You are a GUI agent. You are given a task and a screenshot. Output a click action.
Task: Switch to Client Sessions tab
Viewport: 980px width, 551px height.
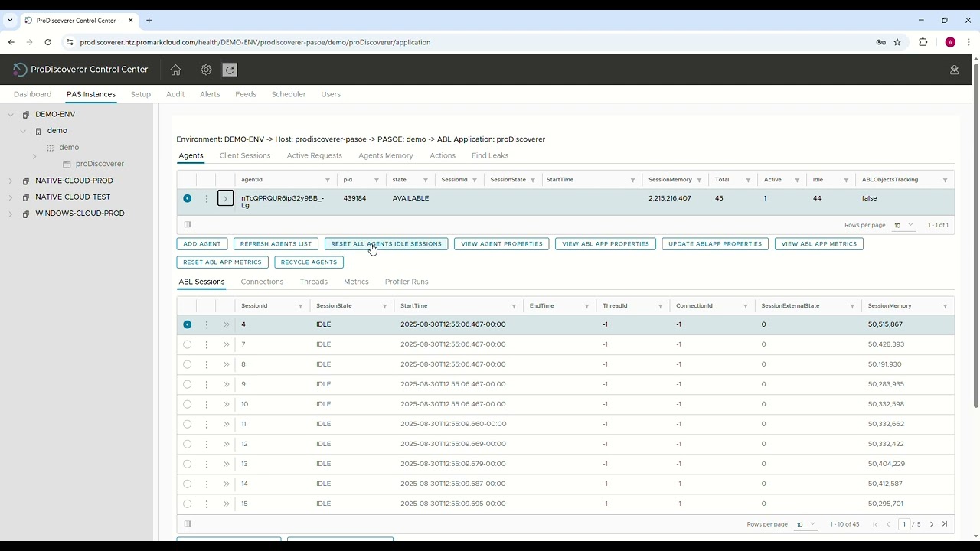(245, 155)
